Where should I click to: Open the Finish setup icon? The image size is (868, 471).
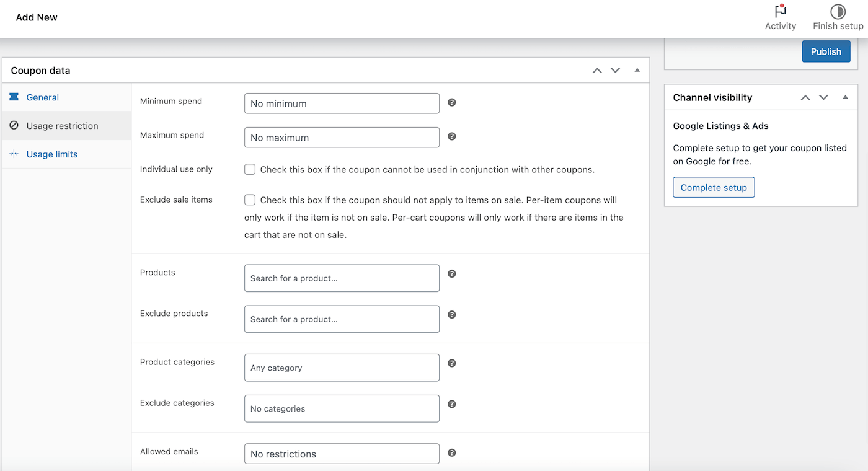click(x=838, y=12)
